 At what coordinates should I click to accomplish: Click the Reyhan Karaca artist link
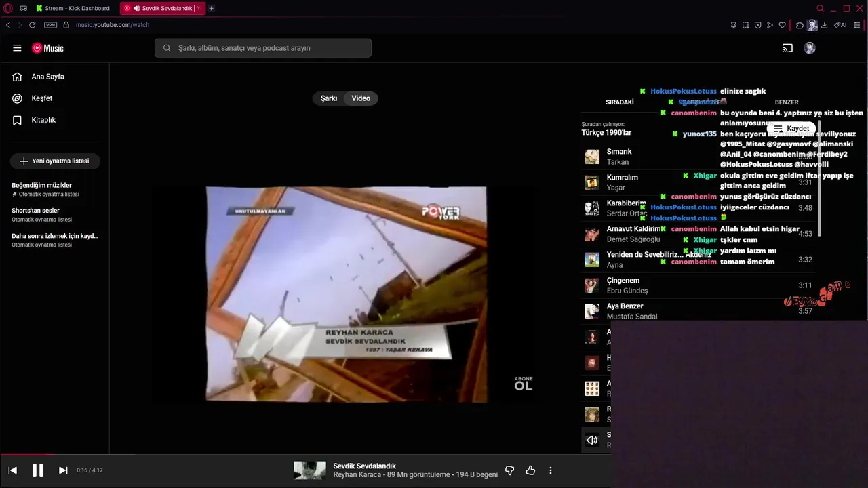pyautogui.click(x=357, y=475)
